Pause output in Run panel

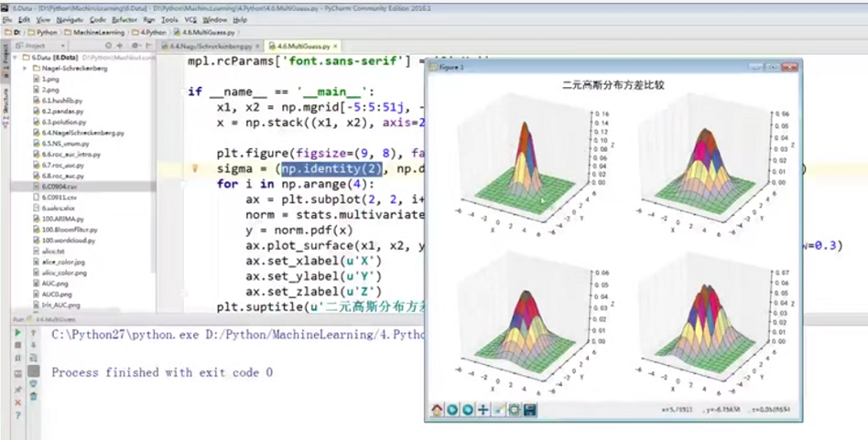click(17, 359)
